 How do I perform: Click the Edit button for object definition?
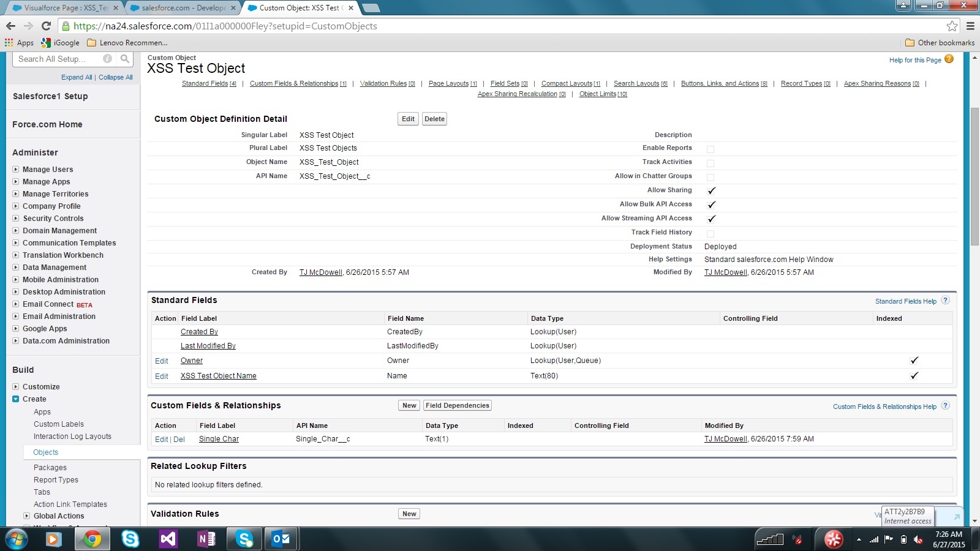click(409, 119)
